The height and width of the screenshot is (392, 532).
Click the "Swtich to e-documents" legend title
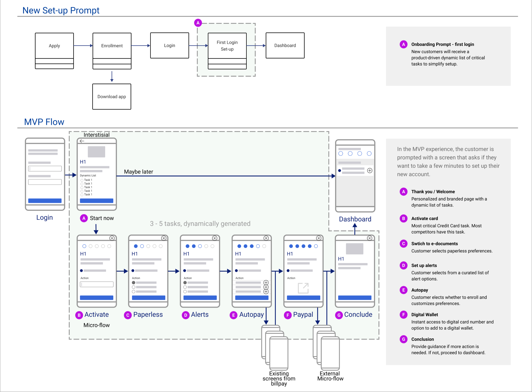435,244
